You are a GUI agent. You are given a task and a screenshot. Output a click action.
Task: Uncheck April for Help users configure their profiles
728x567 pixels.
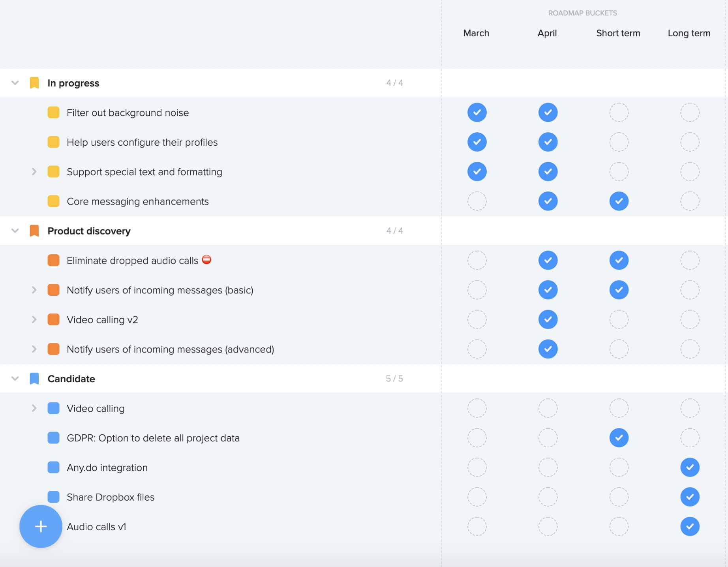548,142
